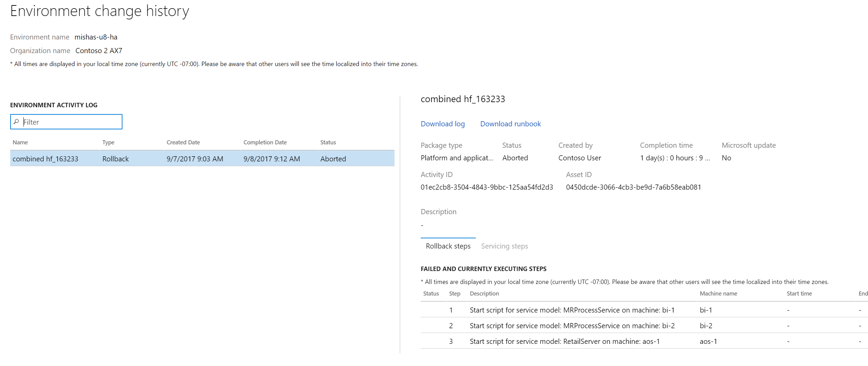
Task: Select the Rollback steps tab
Action: pyautogui.click(x=448, y=246)
